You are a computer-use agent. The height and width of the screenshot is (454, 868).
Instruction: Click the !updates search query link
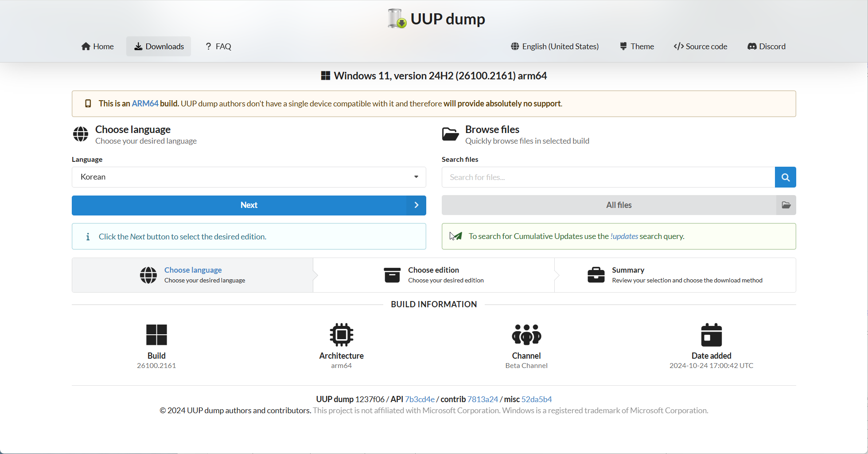pos(624,236)
